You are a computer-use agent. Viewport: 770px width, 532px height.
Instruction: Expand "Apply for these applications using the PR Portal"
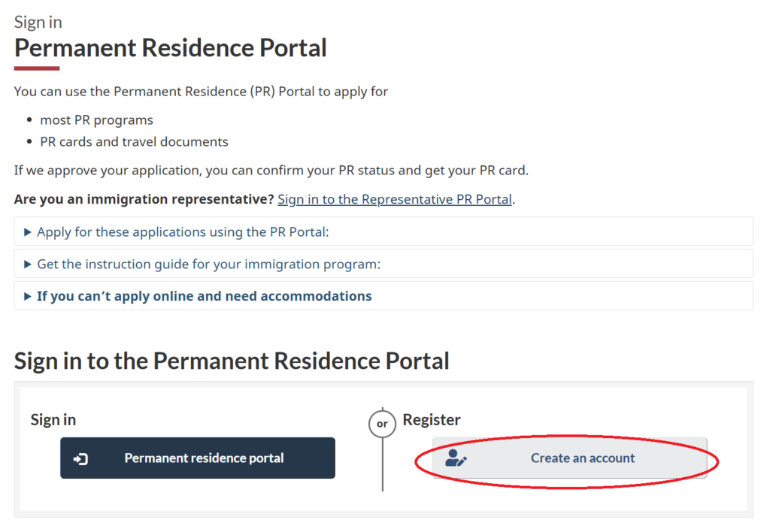183,232
